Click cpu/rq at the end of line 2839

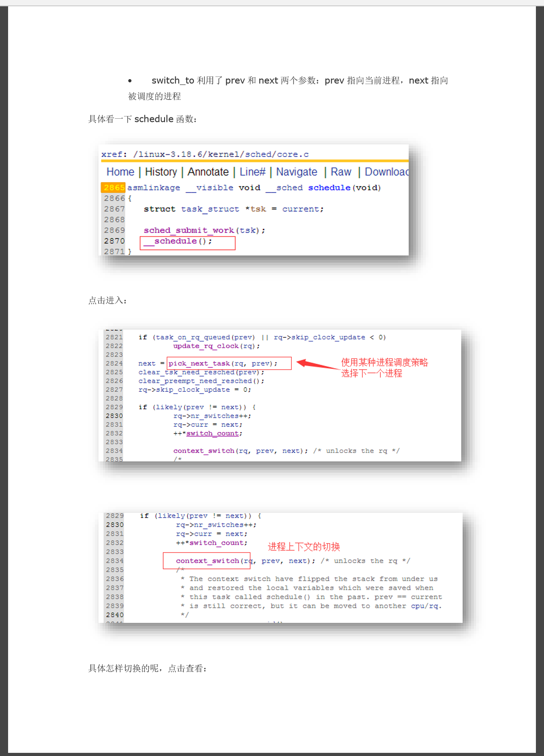coord(424,606)
